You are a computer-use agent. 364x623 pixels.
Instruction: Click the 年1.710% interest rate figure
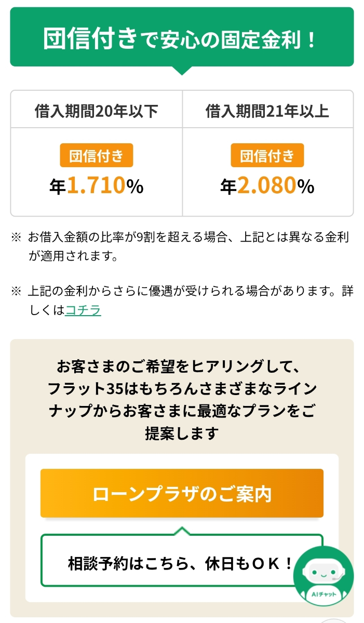tap(97, 185)
